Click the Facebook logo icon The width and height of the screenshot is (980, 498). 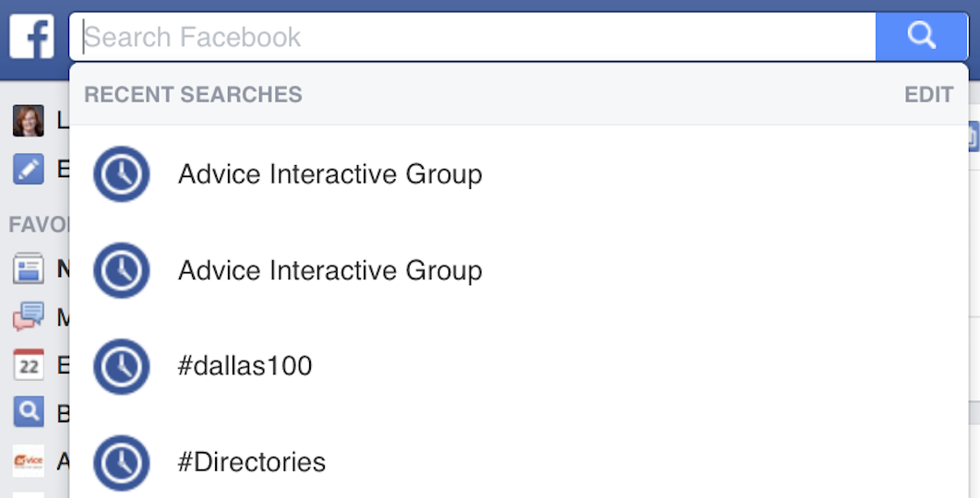click(31, 37)
